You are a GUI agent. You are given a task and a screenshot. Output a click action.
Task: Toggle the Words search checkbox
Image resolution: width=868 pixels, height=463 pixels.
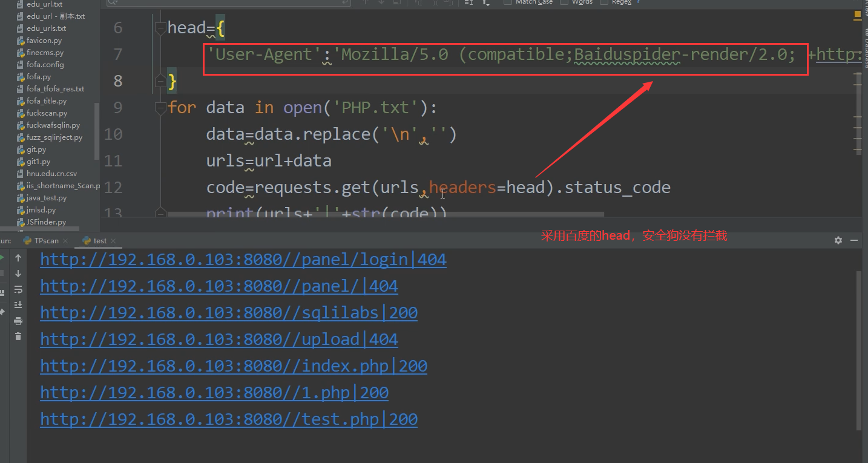pyautogui.click(x=564, y=2)
